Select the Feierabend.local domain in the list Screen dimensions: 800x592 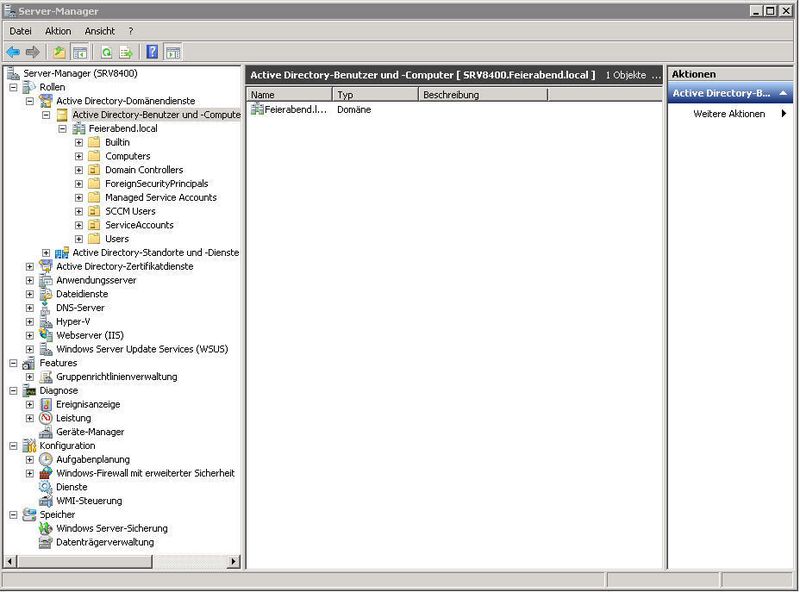click(x=294, y=110)
